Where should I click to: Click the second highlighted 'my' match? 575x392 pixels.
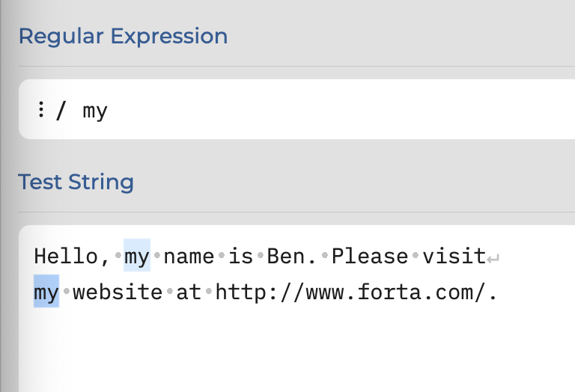click(x=46, y=291)
